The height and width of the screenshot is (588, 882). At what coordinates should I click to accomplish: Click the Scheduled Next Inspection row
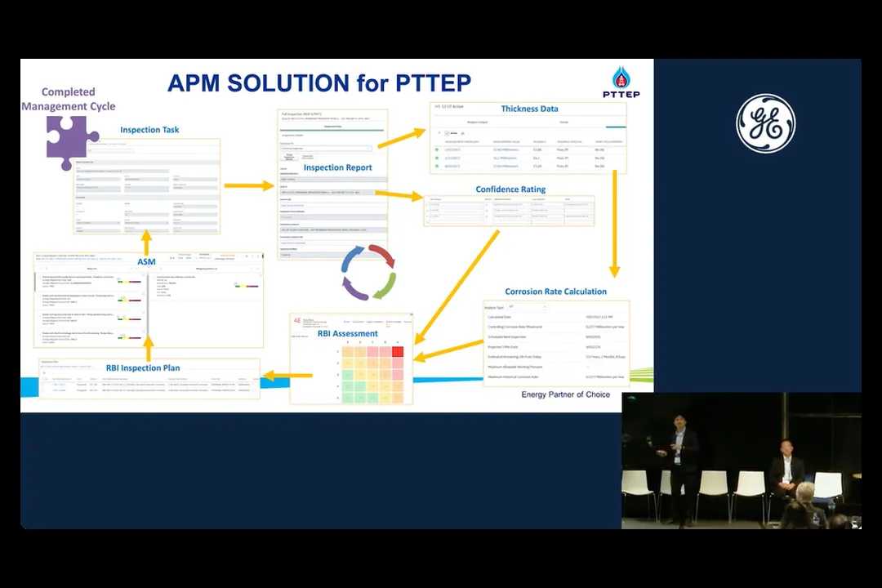point(556,337)
